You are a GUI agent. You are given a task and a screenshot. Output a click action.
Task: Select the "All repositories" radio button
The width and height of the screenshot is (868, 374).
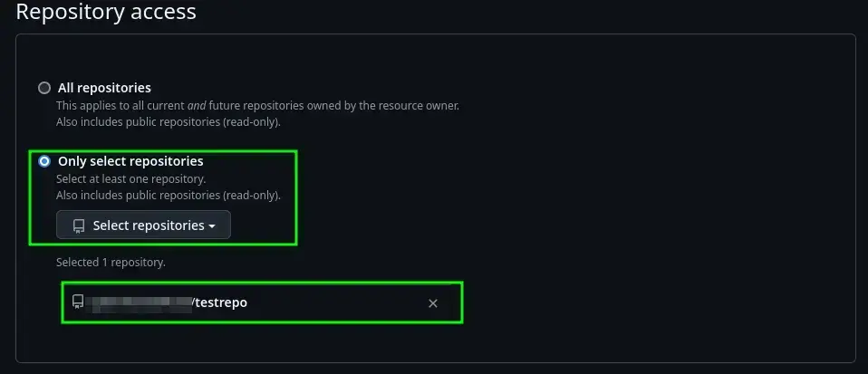(44, 88)
